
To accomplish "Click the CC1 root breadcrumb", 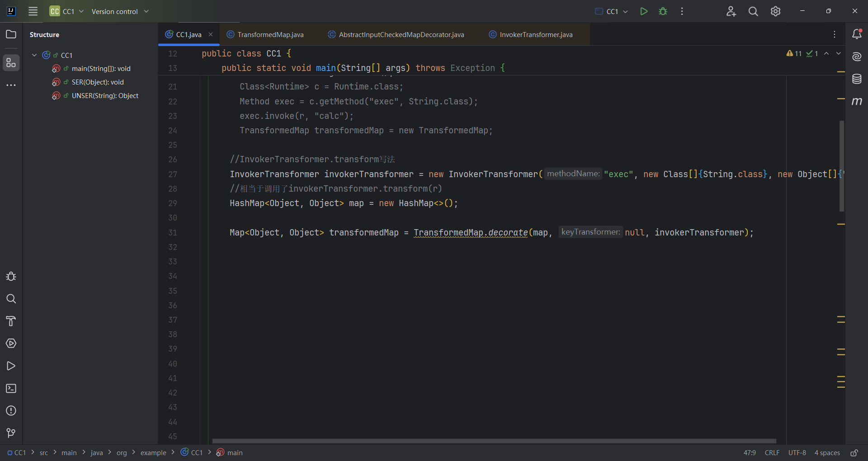I will coord(17,453).
